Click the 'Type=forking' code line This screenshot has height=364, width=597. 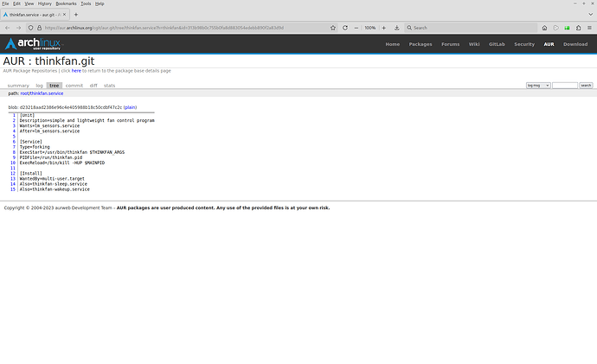tap(35, 147)
